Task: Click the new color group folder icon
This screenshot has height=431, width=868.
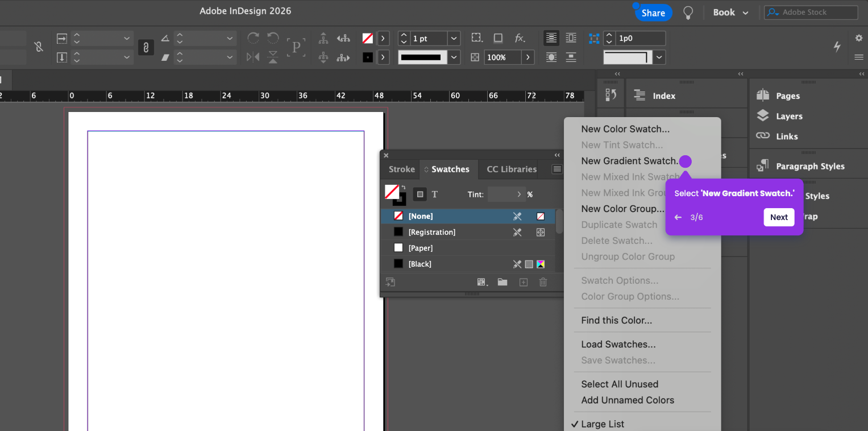Action: [x=502, y=282]
